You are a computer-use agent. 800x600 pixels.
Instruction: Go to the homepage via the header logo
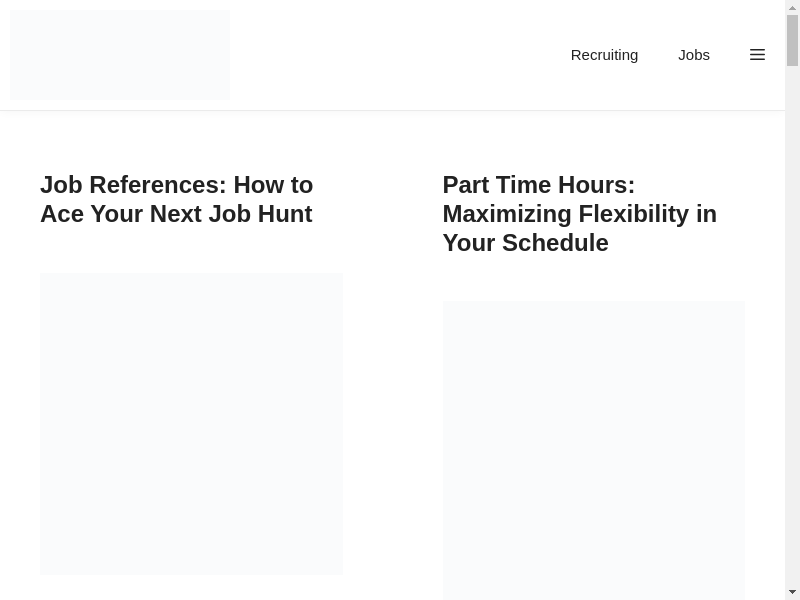tap(120, 55)
